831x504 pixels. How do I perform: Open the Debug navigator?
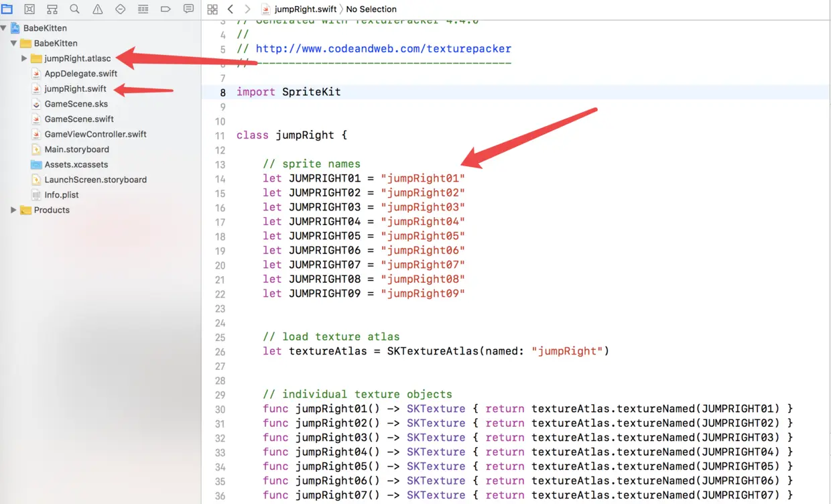click(x=143, y=9)
